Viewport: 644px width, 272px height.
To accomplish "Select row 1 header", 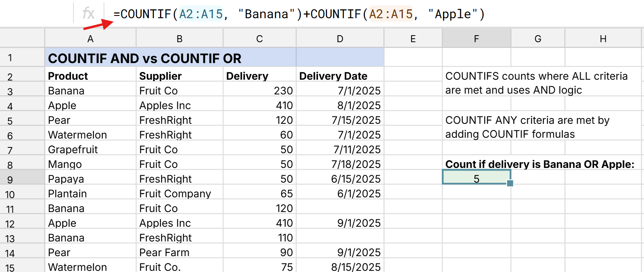I will pyautogui.click(x=10, y=58).
